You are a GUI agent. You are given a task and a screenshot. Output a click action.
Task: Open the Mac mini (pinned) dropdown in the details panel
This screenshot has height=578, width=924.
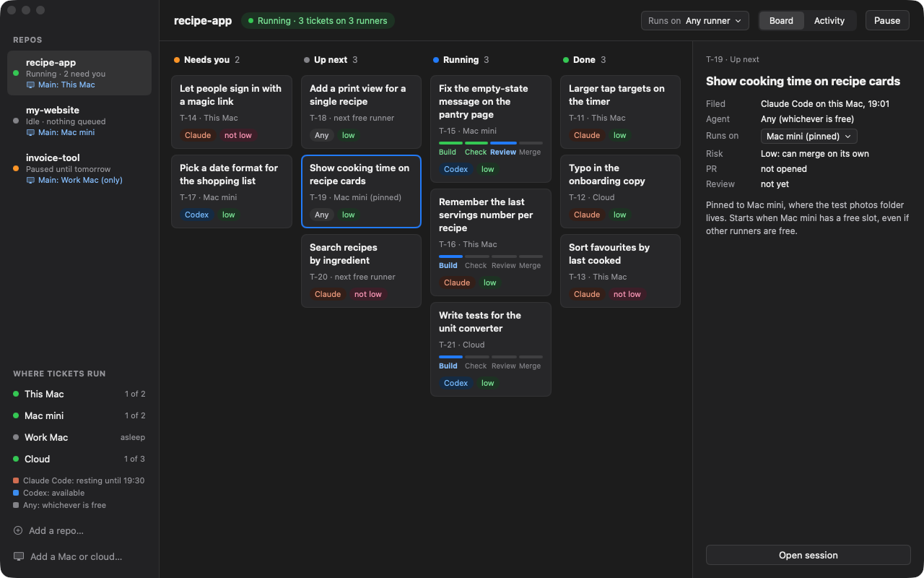point(808,136)
